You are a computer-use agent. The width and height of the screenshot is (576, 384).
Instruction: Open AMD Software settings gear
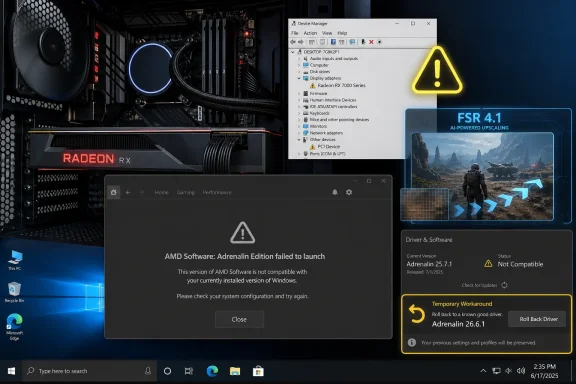(349, 192)
